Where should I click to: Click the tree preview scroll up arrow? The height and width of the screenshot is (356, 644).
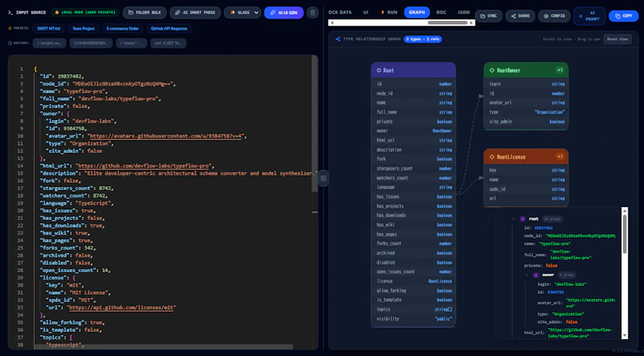click(x=625, y=210)
